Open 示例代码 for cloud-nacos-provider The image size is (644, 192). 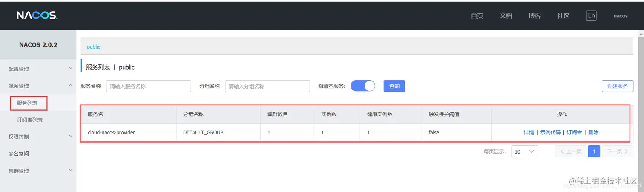pyautogui.click(x=550, y=132)
